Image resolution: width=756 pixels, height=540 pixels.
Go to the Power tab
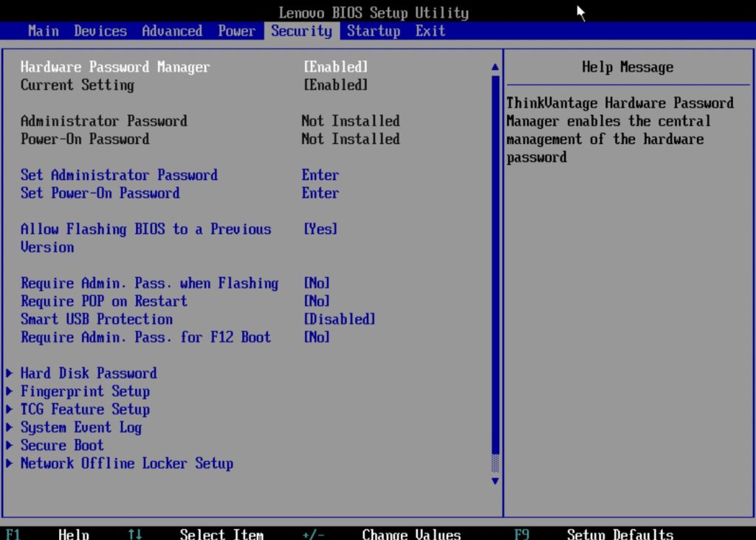236,31
